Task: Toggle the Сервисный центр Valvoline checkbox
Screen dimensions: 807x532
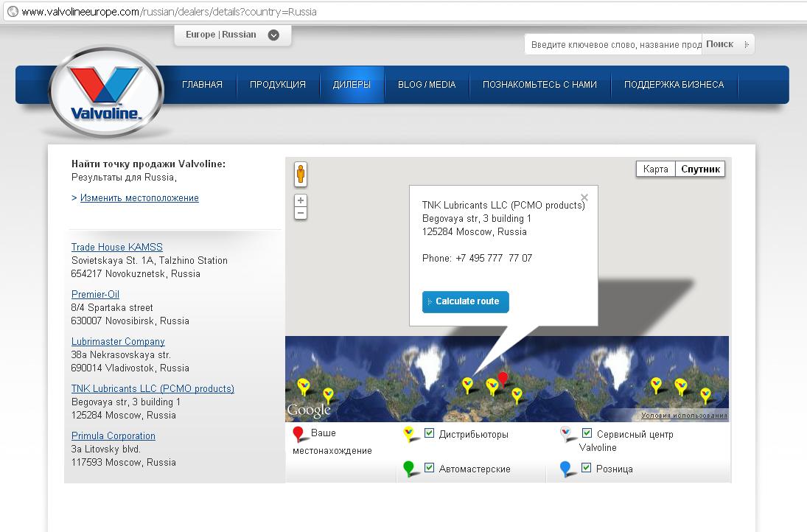Action: [587, 433]
